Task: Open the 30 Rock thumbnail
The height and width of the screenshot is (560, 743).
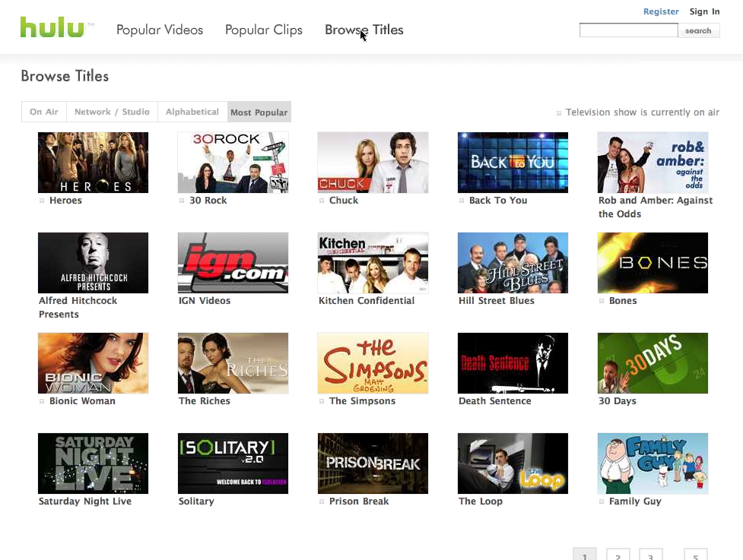Action: (x=233, y=163)
